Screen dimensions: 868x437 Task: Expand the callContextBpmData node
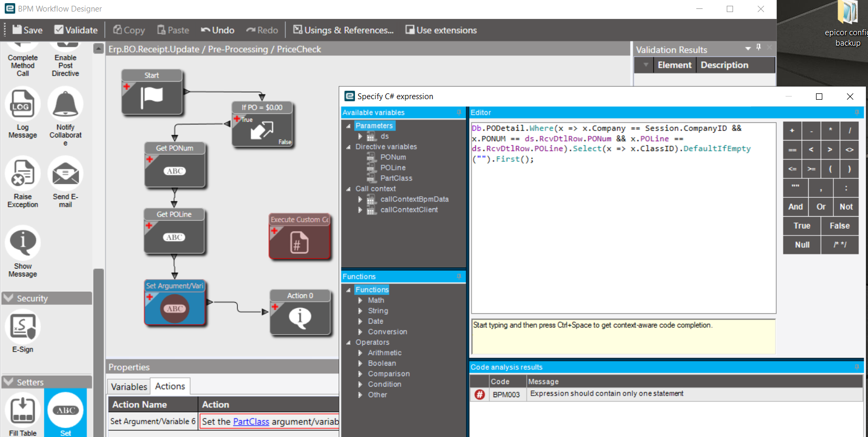pyautogui.click(x=360, y=199)
